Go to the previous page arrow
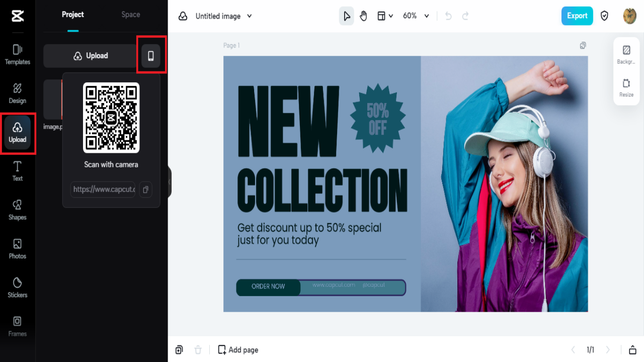This screenshot has width=644, height=362. (573, 350)
